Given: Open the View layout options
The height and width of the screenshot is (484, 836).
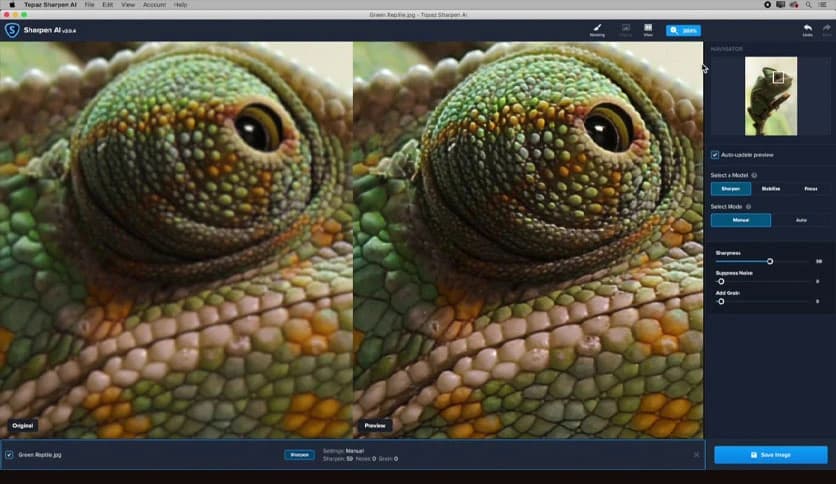Looking at the screenshot, I should click(x=648, y=29).
